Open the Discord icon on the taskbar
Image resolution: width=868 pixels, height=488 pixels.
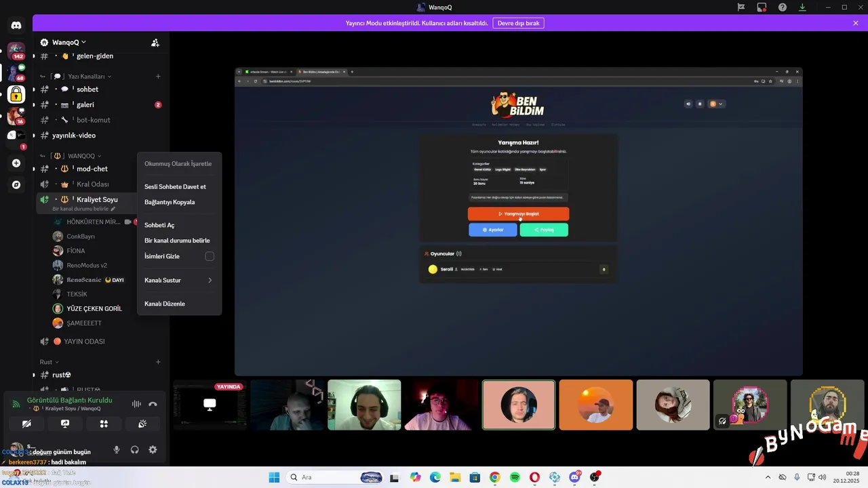point(575,477)
